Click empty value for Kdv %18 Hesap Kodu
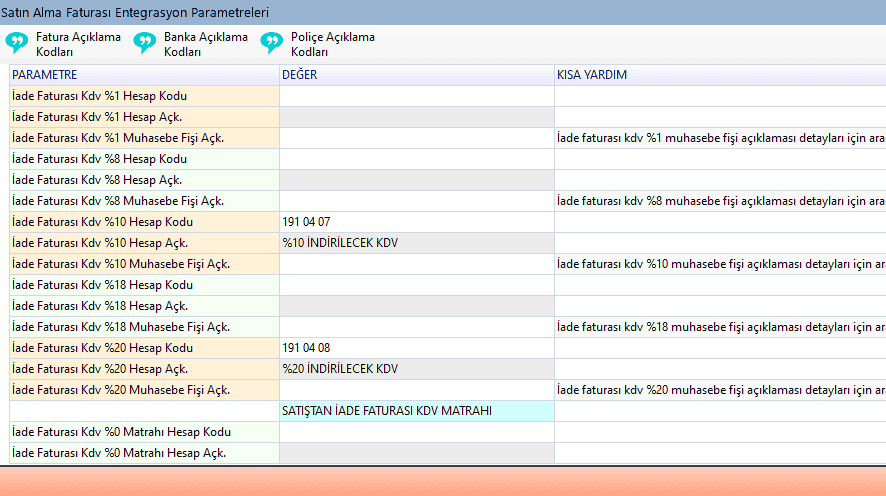 coord(416,285)
